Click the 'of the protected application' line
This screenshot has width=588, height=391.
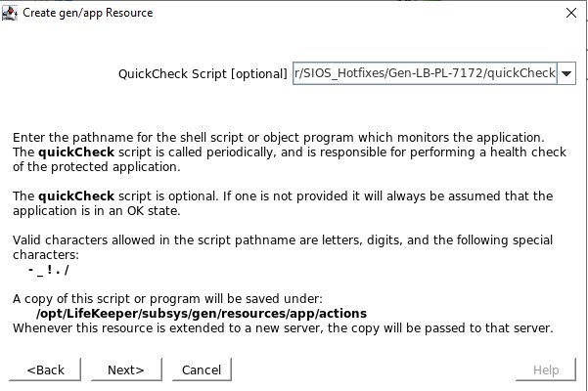97,166
